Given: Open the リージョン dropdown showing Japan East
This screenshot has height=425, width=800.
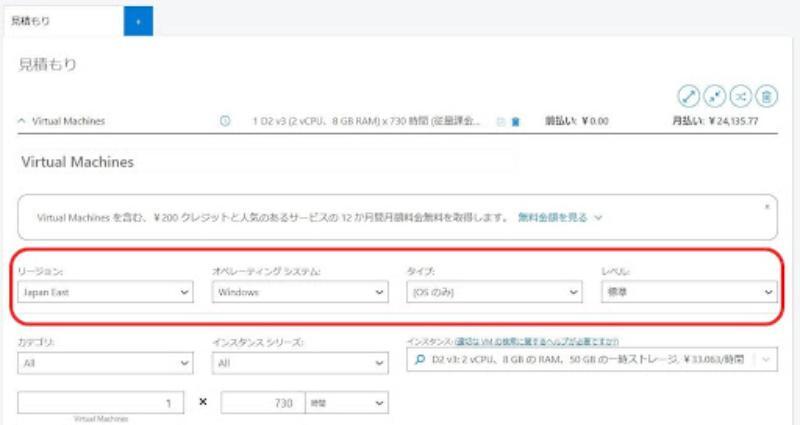Looking at the screenshot, I should pyautogui.click(x=103, y=292).
